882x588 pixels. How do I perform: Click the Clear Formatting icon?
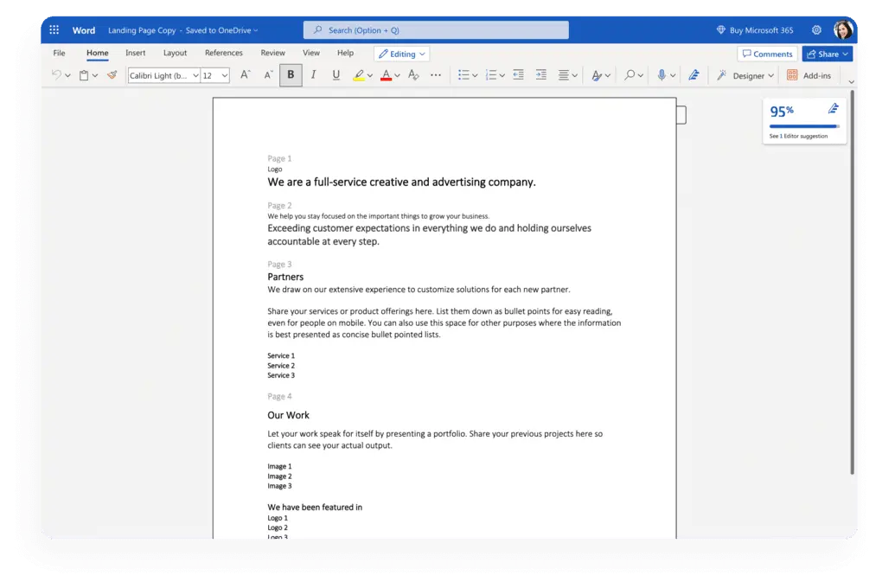[412, 75]
